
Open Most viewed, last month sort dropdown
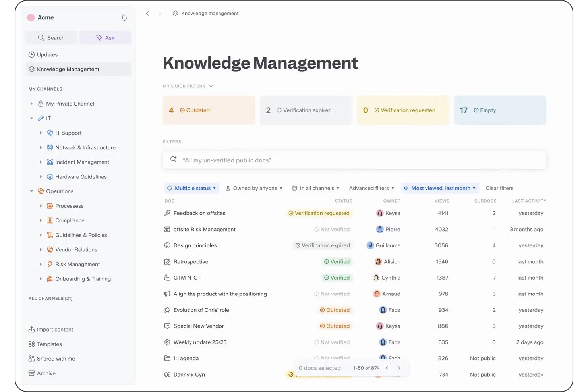(440, 188)
